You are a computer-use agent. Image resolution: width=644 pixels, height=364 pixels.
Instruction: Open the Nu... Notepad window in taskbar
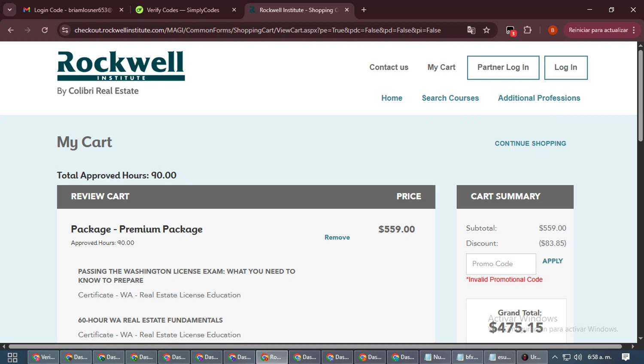(435, 357)
